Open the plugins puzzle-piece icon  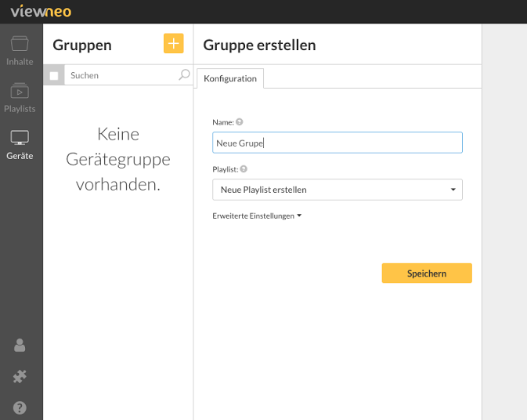[x=20, y=376]
